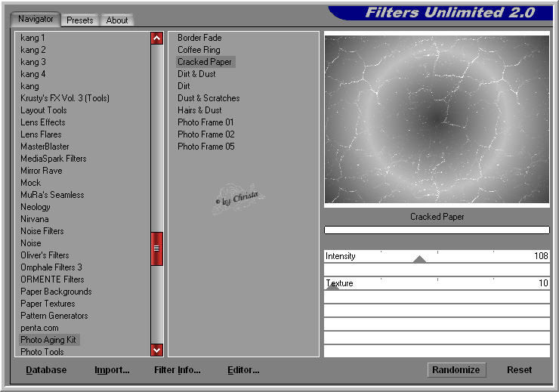
Task: Select the Dirt filter
Action: point(184,86)
